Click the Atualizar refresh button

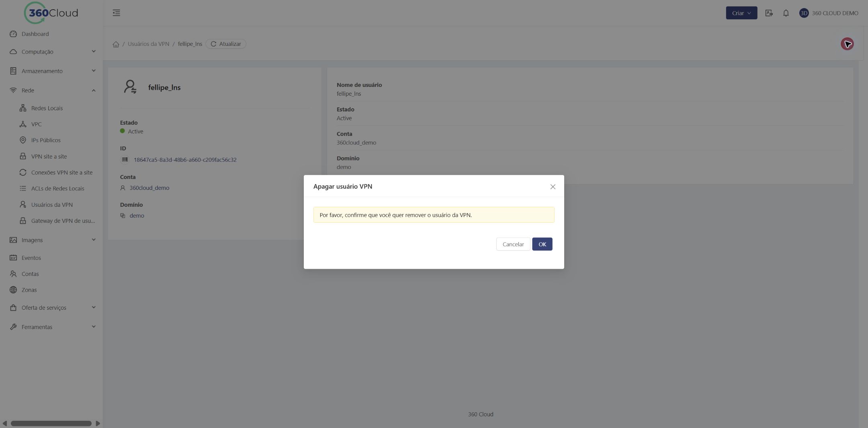tap(226, 44)
